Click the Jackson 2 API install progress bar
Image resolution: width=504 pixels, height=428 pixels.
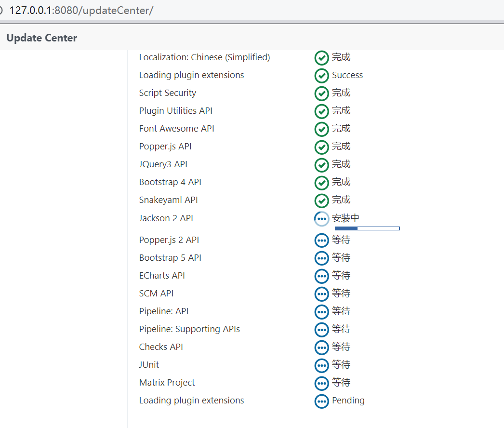367,228
